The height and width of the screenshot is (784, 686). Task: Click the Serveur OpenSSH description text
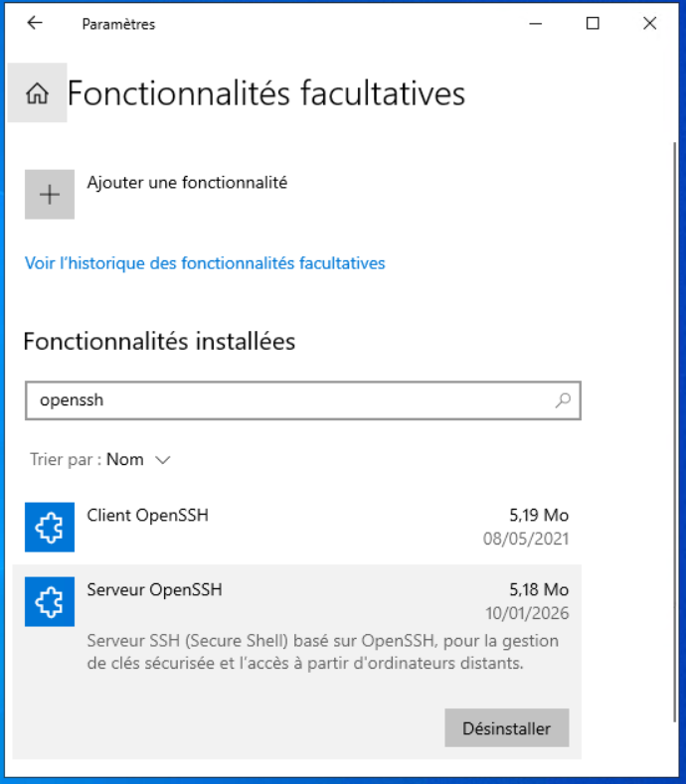322,652
